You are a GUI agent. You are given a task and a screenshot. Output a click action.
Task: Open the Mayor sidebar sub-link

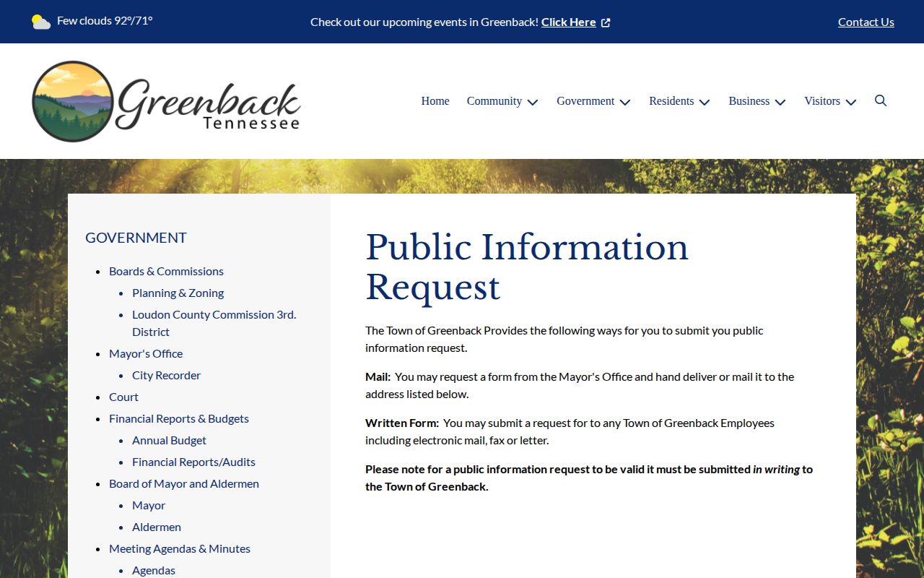point(149,505)
